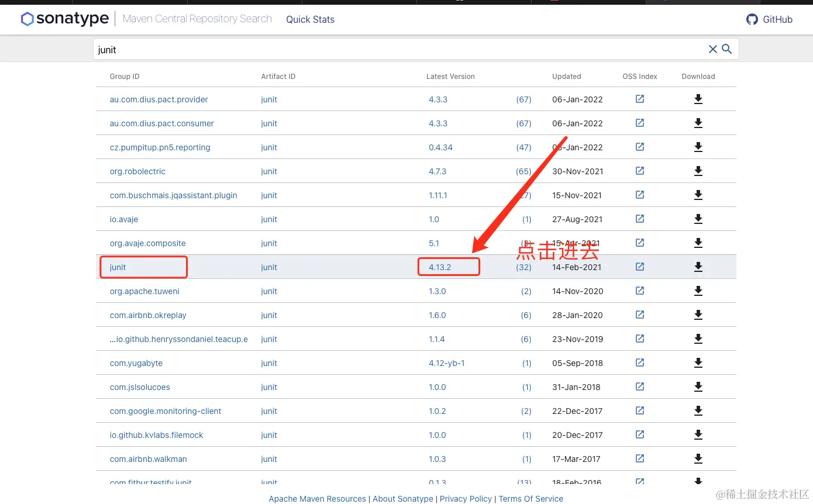Open OSS Index for cz.pumpitup.pn5.reporting
The height and width of the screenshot is (504, 813).
pyautogui.click(x=640, y=147)
